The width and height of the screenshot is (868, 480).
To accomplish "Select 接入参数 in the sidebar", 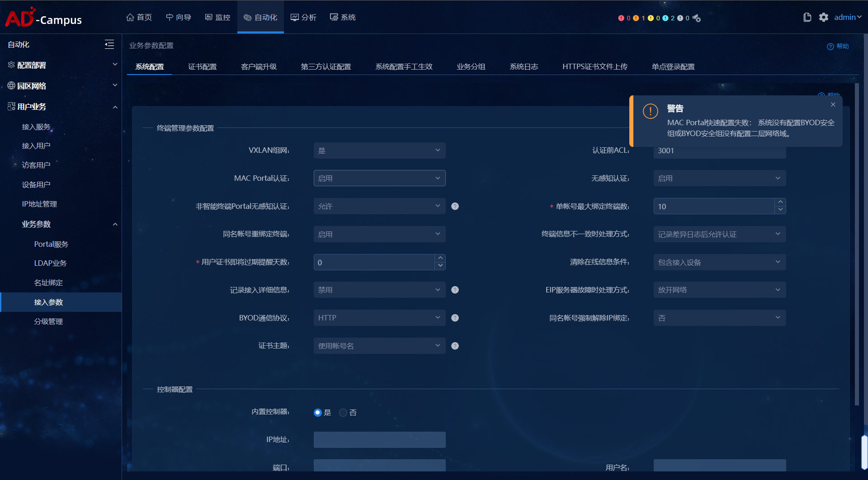I will (61, 302).
